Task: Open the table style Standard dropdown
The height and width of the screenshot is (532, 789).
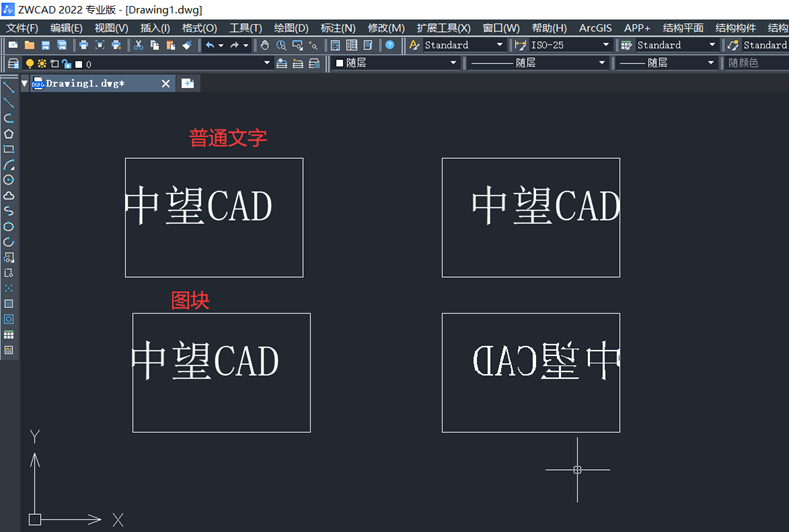Action: coord(712,45)
